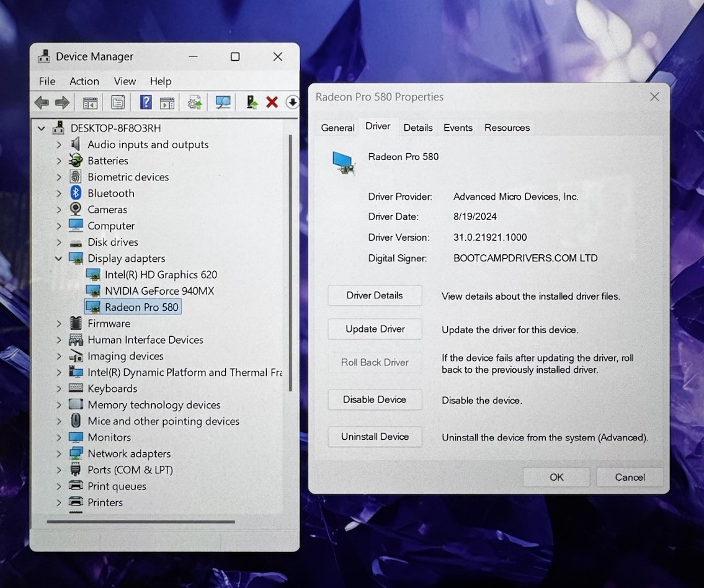
Task: Switch to the Events tab
Action: tap(458, 128)
